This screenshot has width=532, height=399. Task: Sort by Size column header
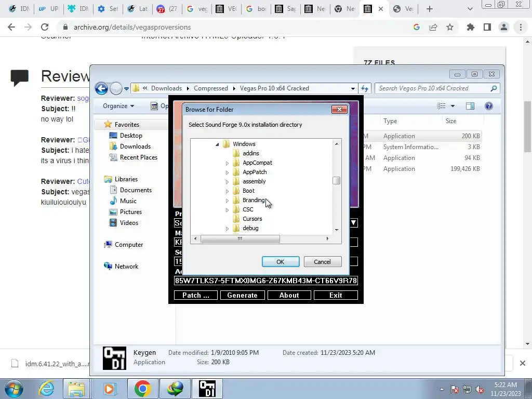pos(450,121)
